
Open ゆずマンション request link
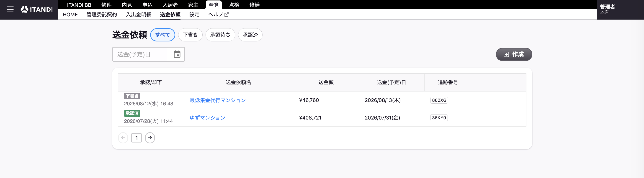click(x=207, y=118)
